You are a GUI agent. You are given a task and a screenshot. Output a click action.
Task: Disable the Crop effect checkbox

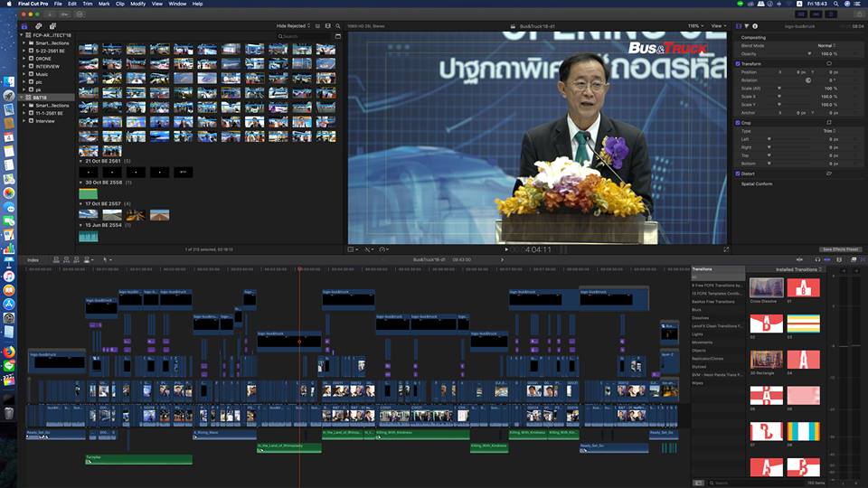pos(738,122)
